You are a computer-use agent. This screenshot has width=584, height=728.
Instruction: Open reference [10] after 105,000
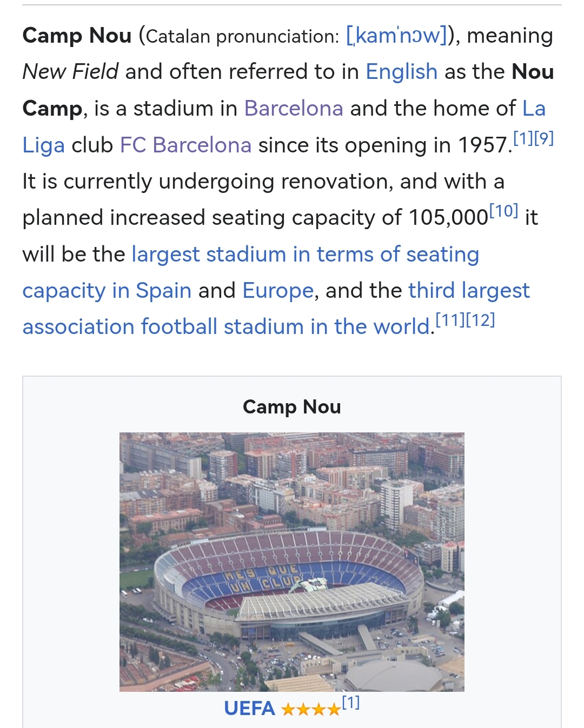[503, 211]
